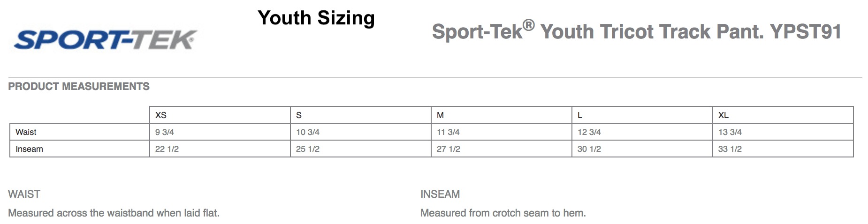
Task: Click the S inseam value 25 1/2
Action: 308,149
